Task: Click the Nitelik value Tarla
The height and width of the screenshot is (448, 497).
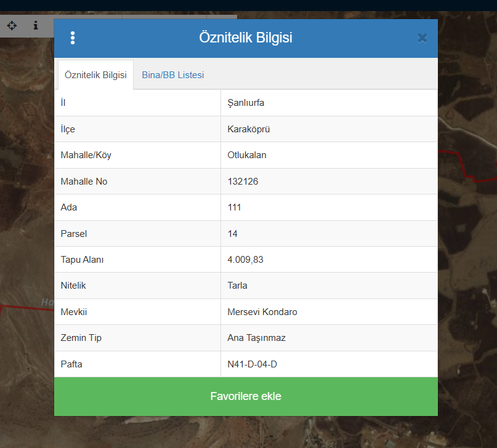Action: [x=237, y=286]
